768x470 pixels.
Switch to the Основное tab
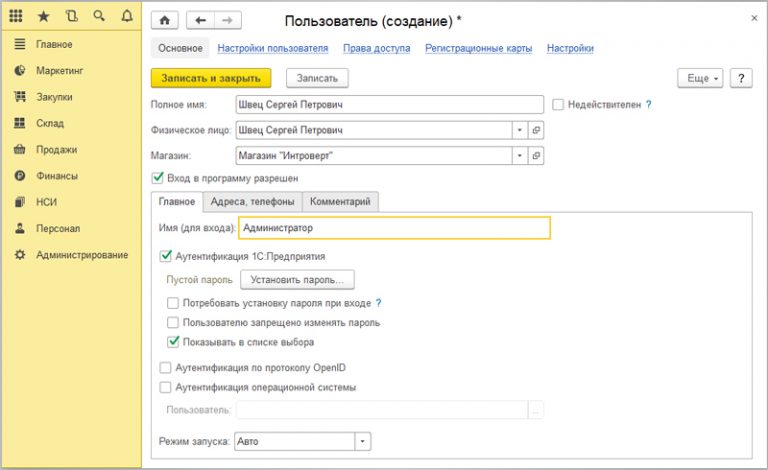(x=180, y=48)
